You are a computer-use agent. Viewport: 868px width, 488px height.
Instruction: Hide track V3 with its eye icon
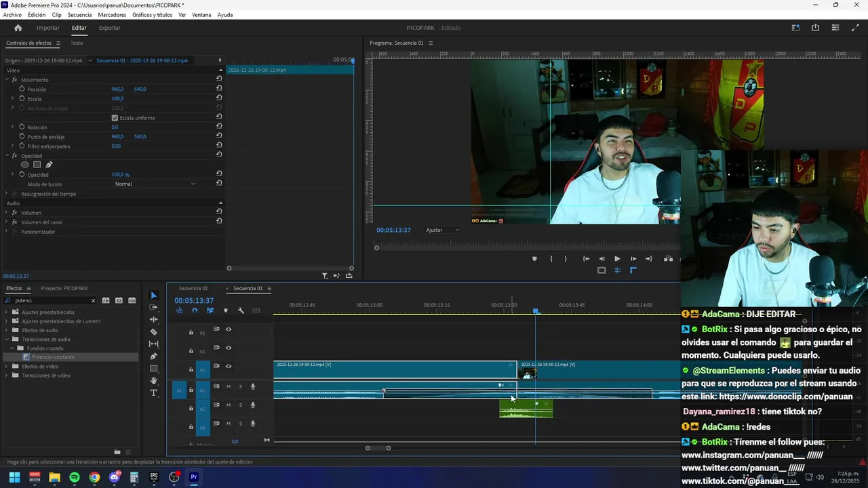(229, 329)
